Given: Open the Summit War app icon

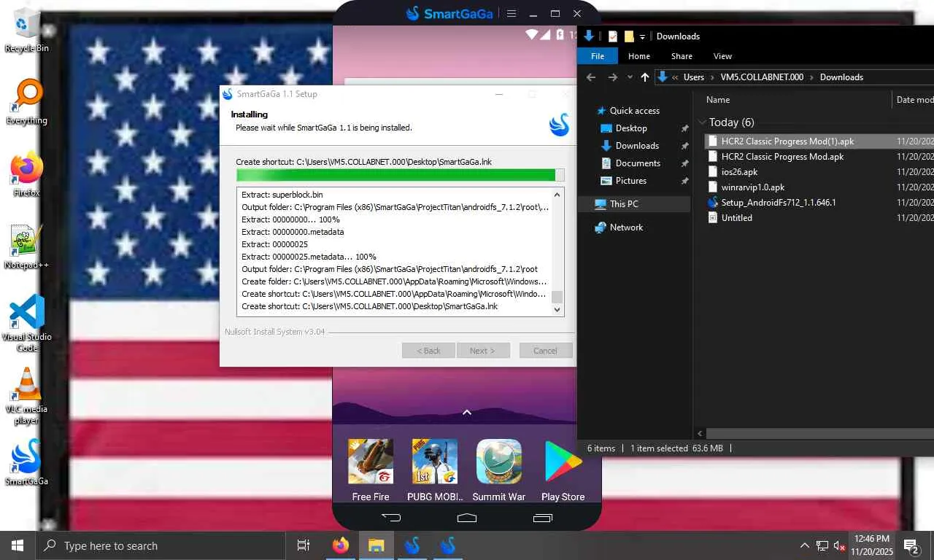Looking at the screenshot, I should [499, 470].
